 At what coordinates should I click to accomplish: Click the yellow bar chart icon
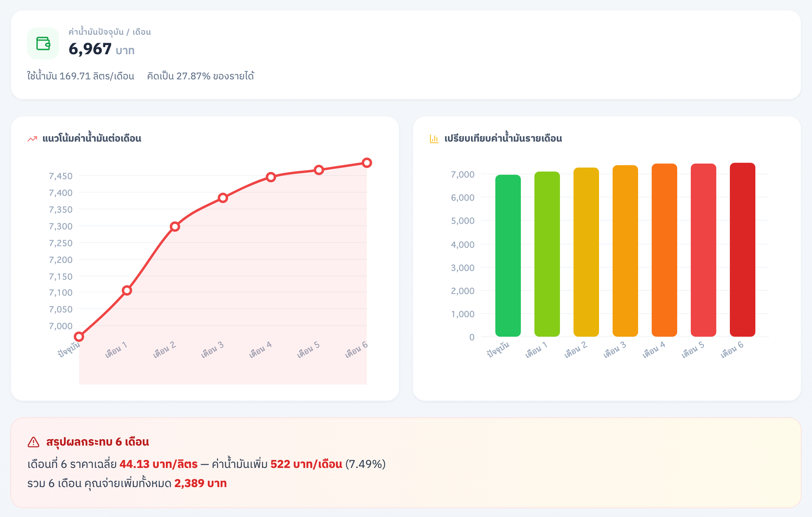434,139
